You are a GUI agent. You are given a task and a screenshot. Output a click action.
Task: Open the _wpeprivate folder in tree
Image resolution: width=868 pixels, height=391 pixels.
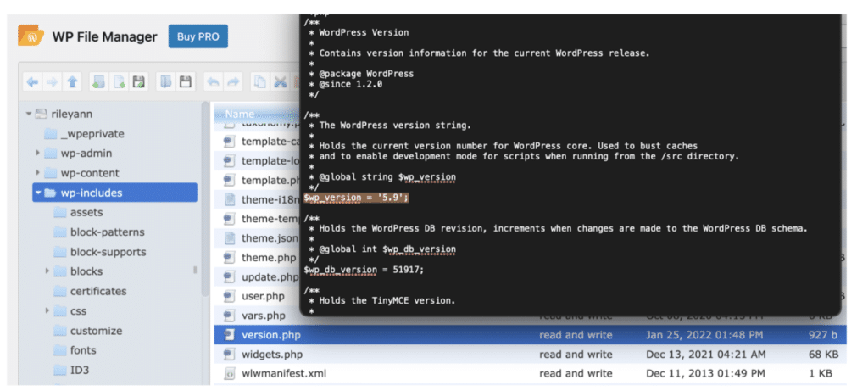[92, 134]
